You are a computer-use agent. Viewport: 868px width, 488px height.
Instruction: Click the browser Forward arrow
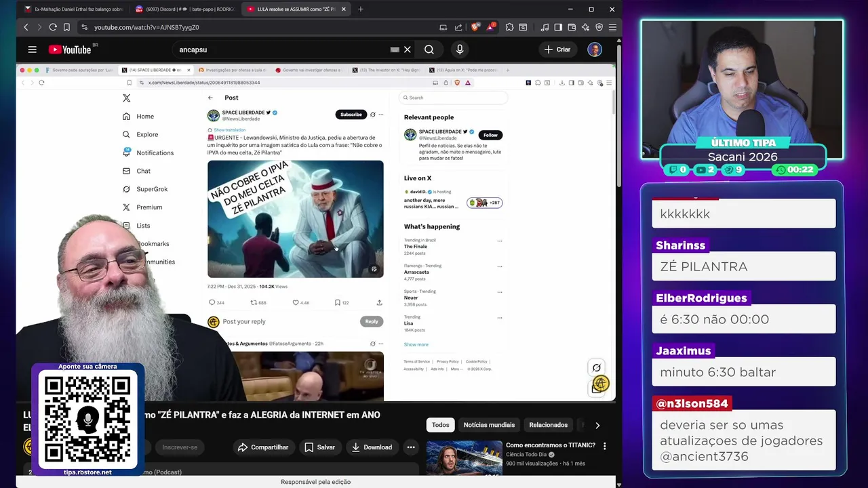[x=39, y=27]
